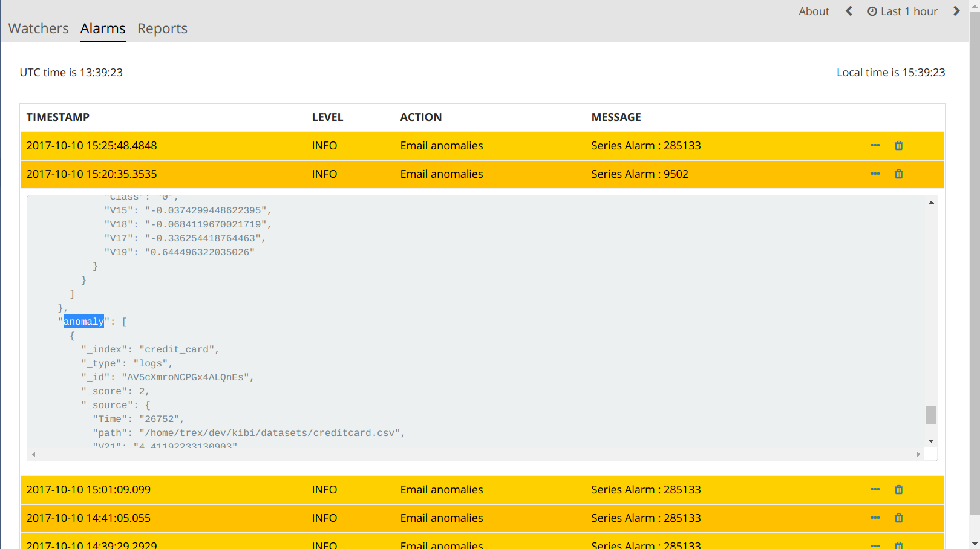The image size is (980, 549).
Task: Delete the 15:25:48 alarm with trash icon
Action: pos(898,146)
